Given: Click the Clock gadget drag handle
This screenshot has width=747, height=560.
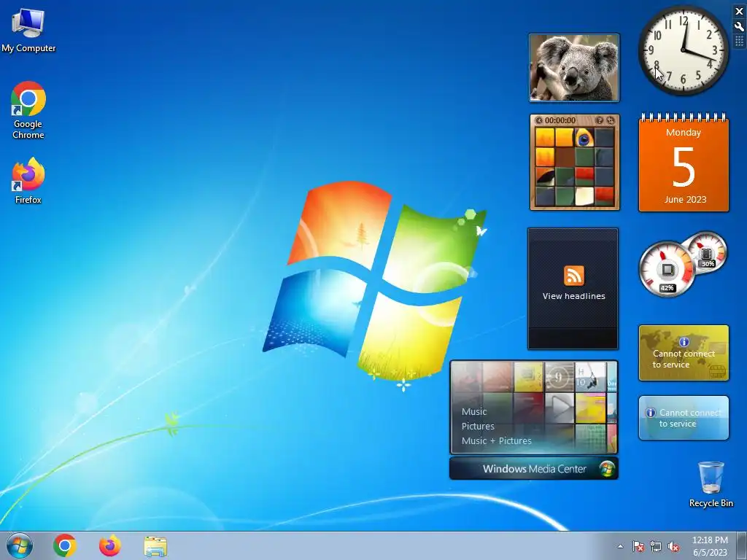Looking at the screenshot, I should (739, 42).
